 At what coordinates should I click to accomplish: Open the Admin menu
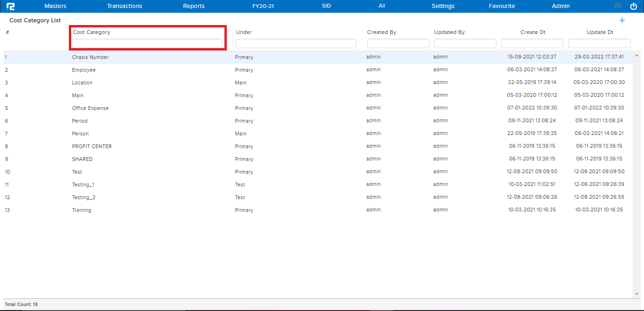tap(561, 6)
